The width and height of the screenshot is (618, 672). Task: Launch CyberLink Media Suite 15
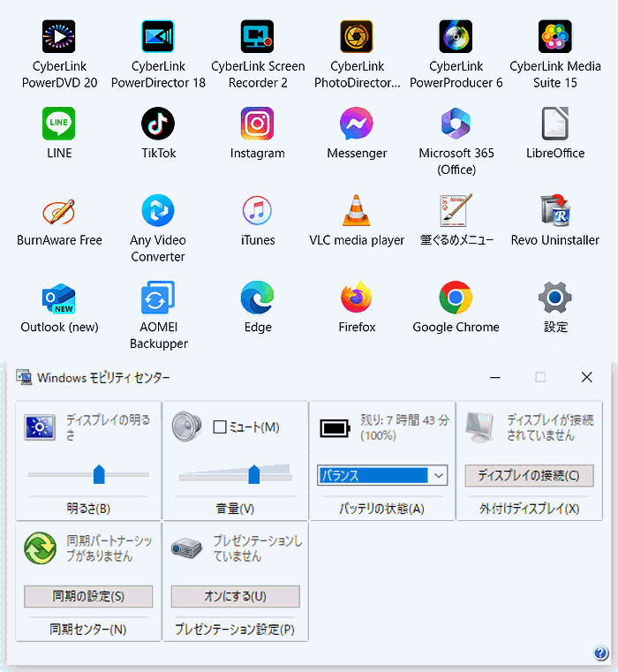click(555, 37)
